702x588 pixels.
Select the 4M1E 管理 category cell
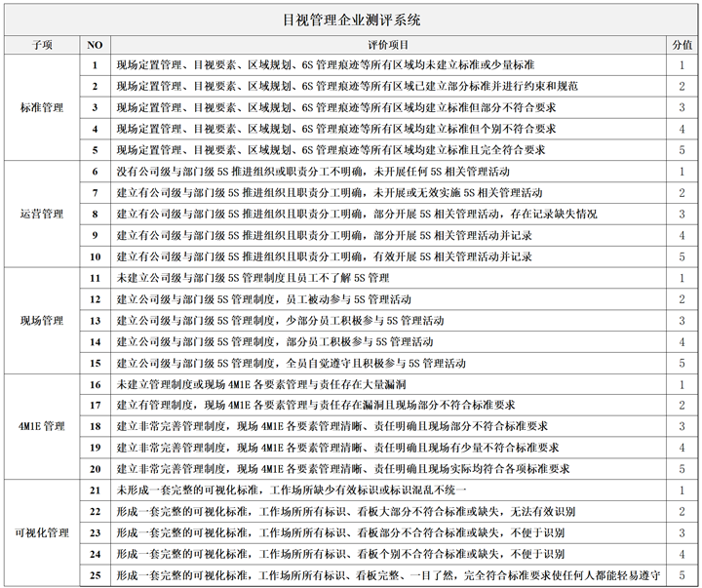(x=41, y=426)
